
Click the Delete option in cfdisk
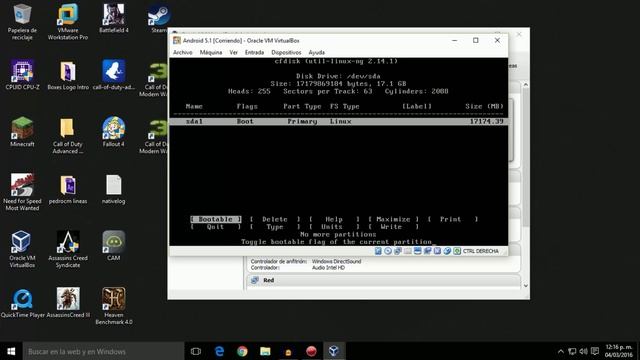click(275, 219)
